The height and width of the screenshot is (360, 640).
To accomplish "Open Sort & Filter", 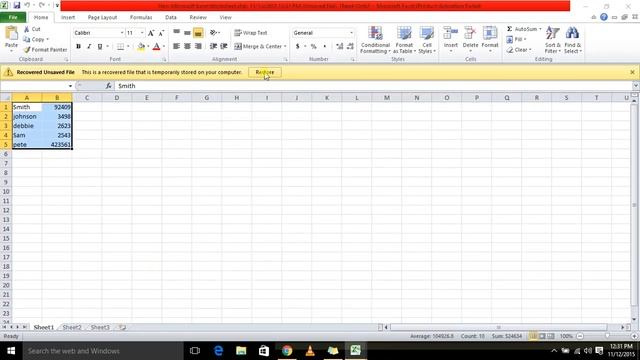I will pos(553,40).
